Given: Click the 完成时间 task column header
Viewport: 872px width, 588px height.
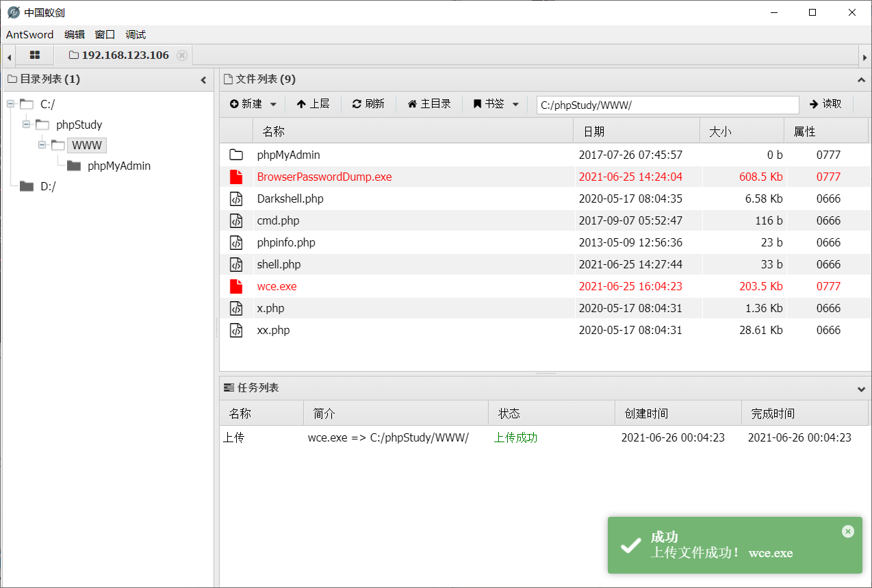Looking at the screenshot, I should 805,413.
